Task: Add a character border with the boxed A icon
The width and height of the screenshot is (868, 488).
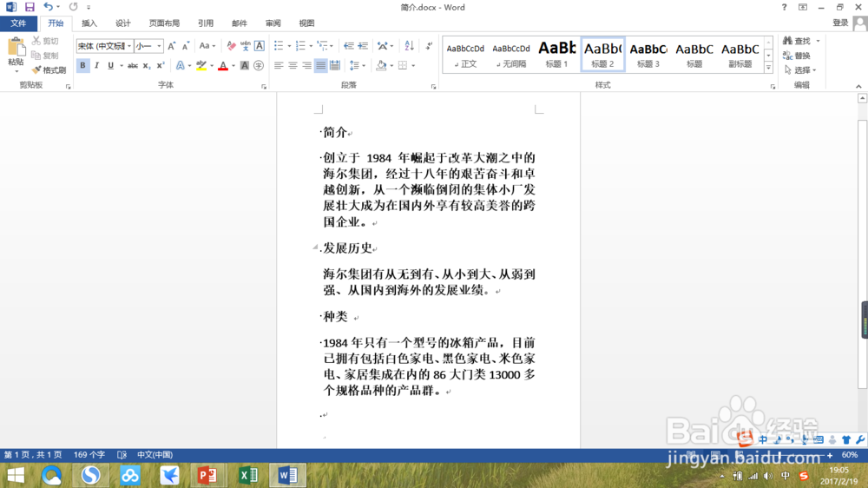Action: [x=259, y=46]
